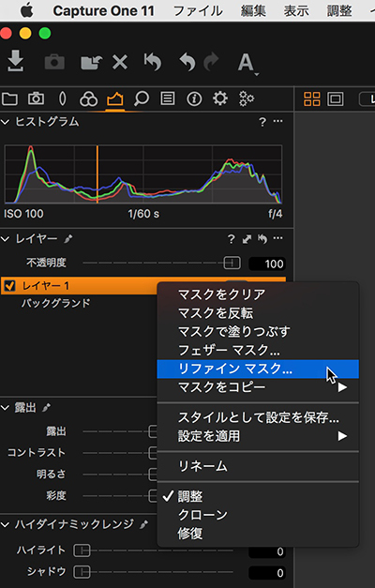
Task: Open Layers panel help question mark
Action: [231, 239]
